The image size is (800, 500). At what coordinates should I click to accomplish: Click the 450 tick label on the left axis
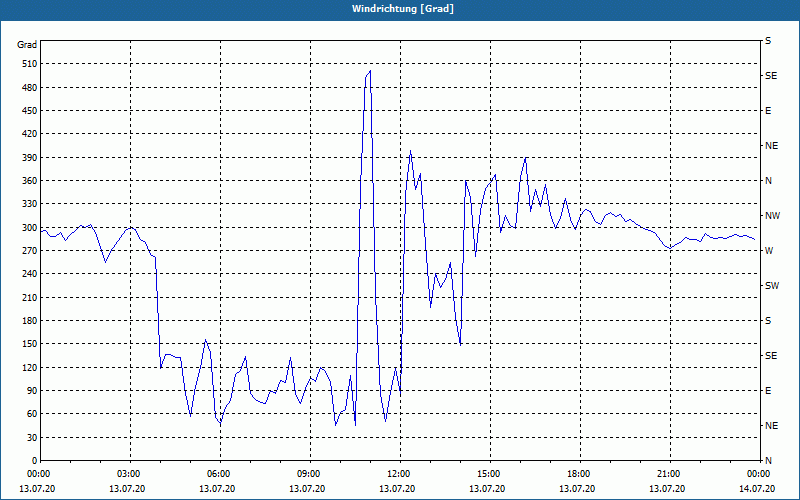point(27,111)
